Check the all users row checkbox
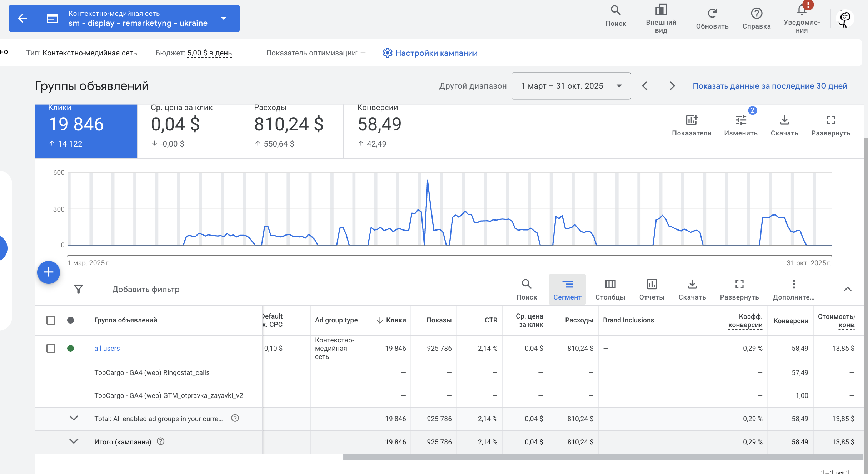Viewport: 868px width, 474px height. coord(51,348)
